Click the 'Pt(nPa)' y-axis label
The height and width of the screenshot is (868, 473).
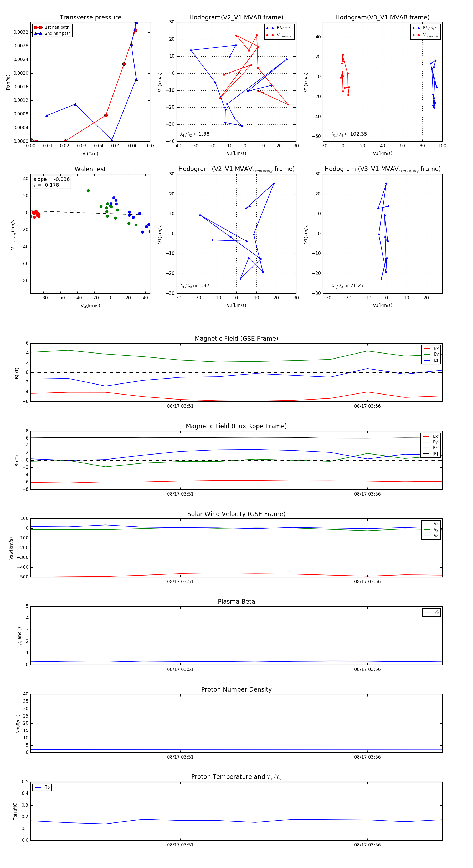coord(8,82)
